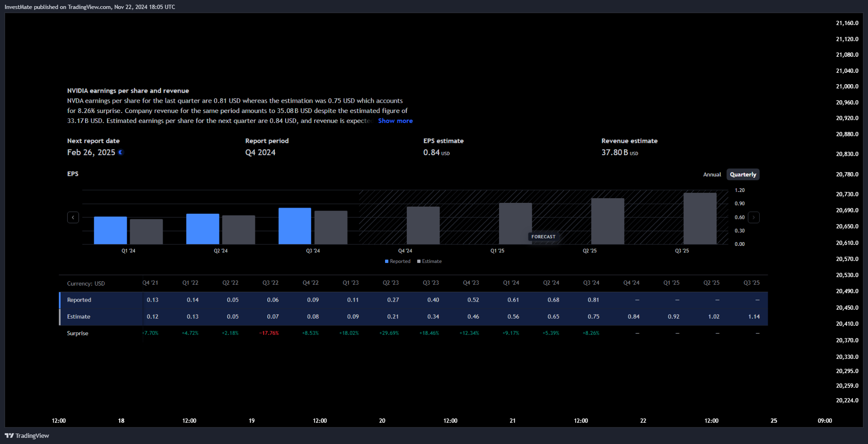Click the Q3 '22 column header in table

coord(271,283)
